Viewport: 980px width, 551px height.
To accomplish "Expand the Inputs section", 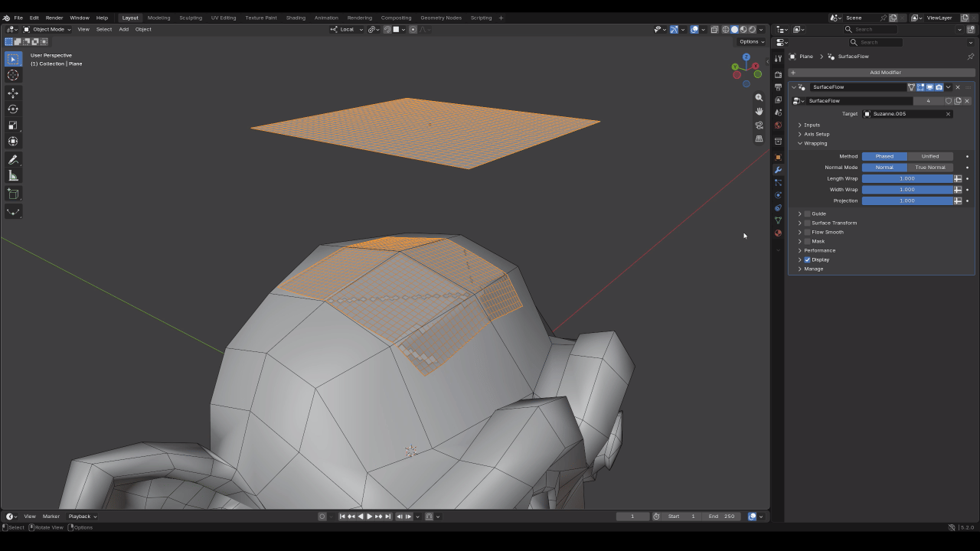I will (x=812, y=125).
